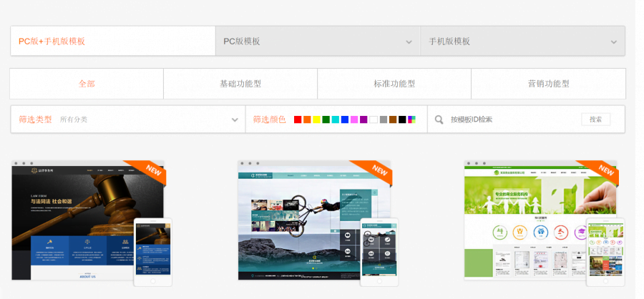Filter templates by purple color

tap(364, 119)
